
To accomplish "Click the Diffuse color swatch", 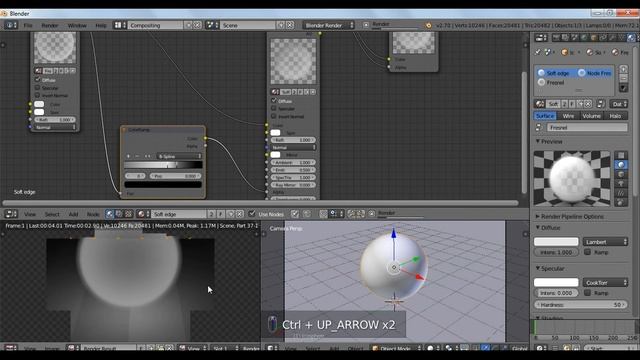I will (556, 242).
